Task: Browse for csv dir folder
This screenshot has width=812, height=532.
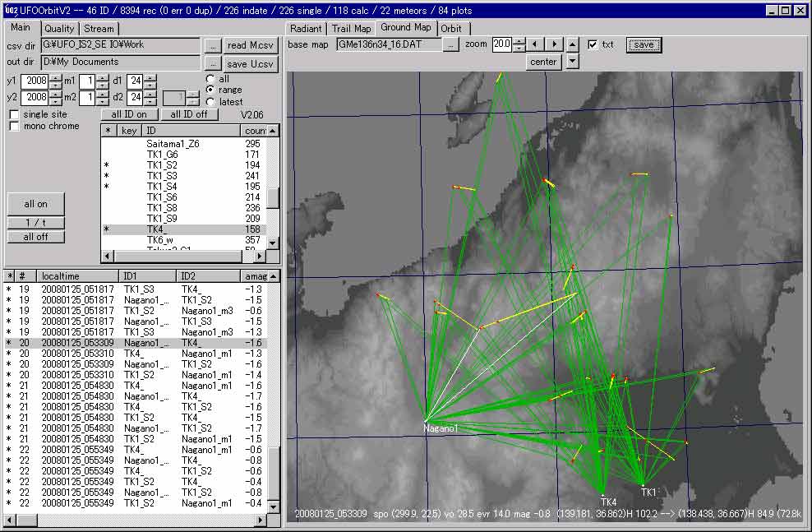Action: [x=212, y=45]
